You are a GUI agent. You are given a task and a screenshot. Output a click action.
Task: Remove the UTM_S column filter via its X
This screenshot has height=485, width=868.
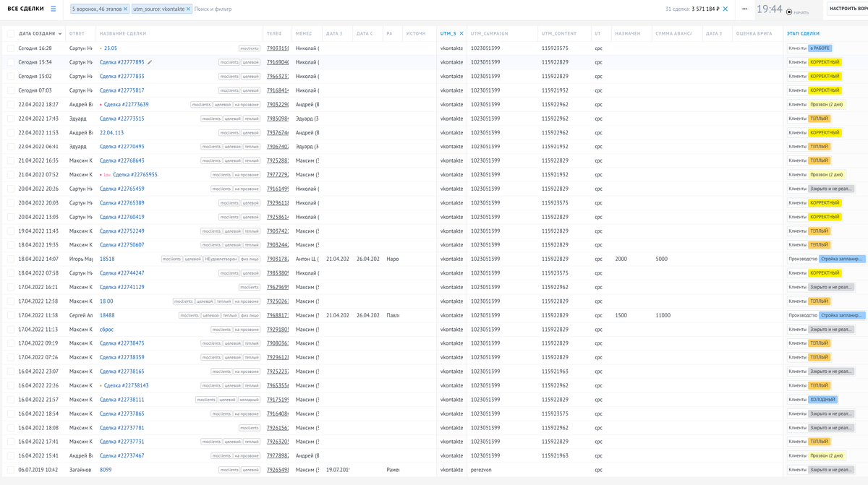461,33
